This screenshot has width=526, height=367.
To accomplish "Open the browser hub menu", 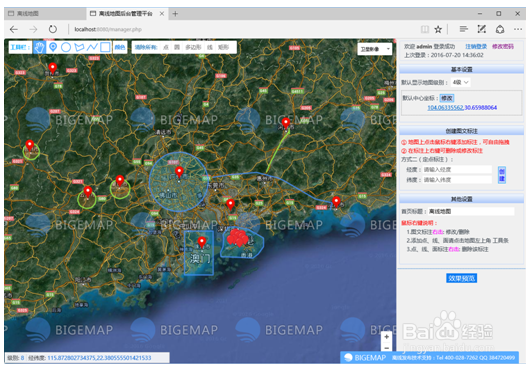I will (464, 30).
